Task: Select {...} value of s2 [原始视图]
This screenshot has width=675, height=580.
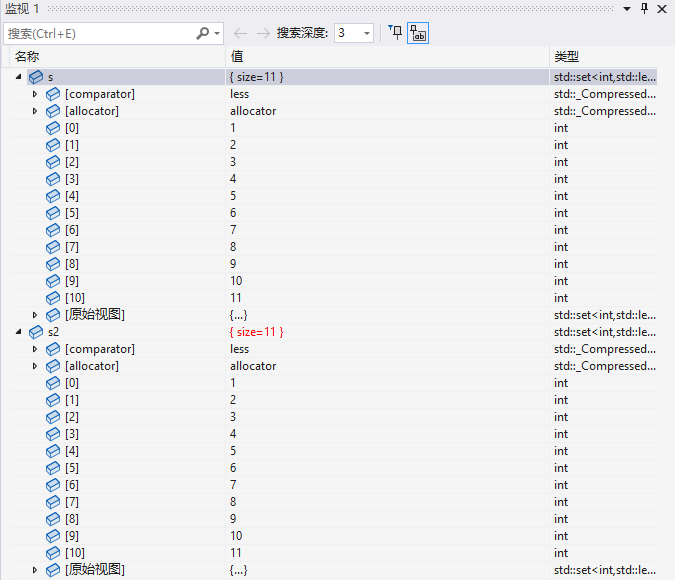Action: (x=238, y=570)
